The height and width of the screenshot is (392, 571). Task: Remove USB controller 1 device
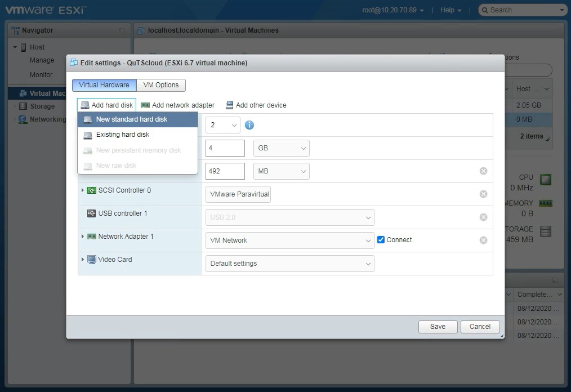pyautogui.click(x=483, y=217)
